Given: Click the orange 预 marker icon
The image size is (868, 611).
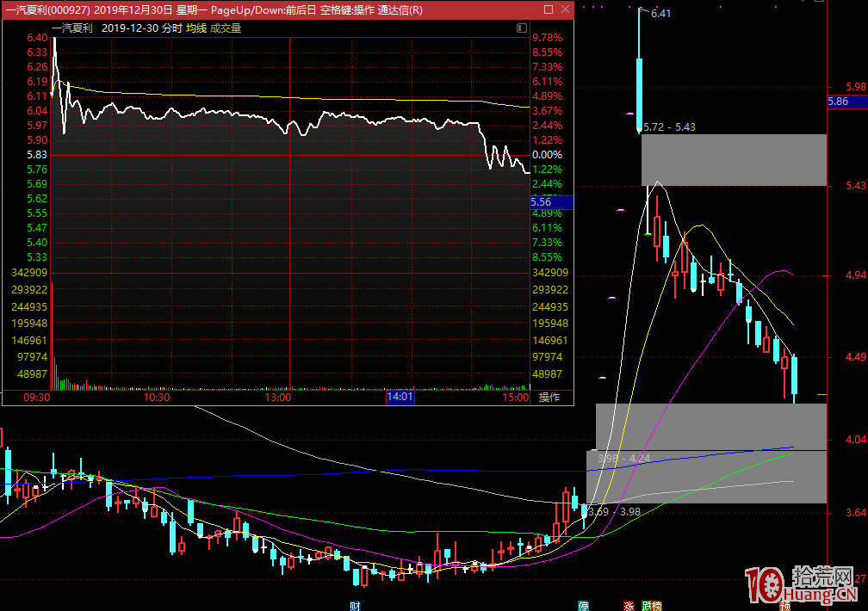Looking at the screenshot, I should point(785,605).
